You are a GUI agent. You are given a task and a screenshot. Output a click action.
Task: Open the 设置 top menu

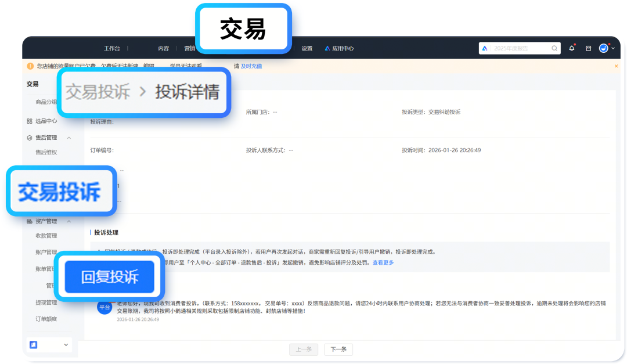pyautogui.click(x=307, y=49)
